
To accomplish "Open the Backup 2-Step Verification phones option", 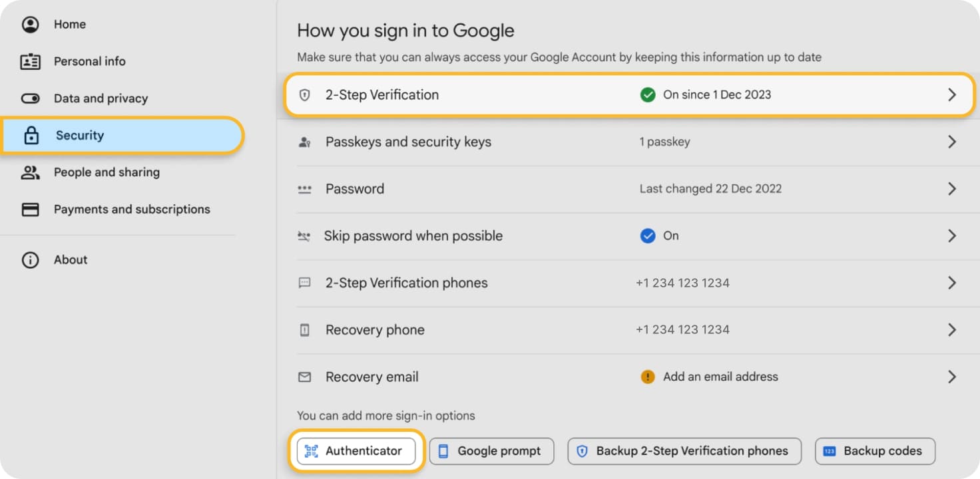I will point(684,450).
